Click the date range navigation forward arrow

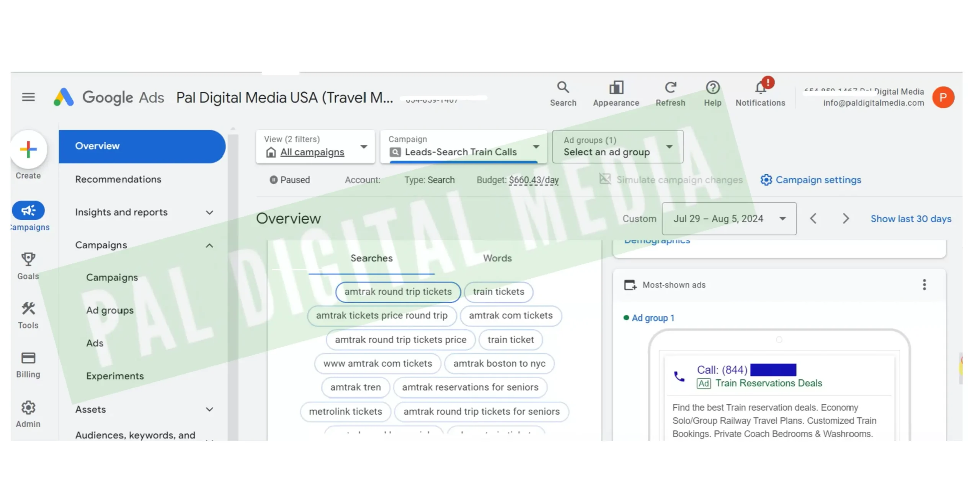(x=846, y=218)
